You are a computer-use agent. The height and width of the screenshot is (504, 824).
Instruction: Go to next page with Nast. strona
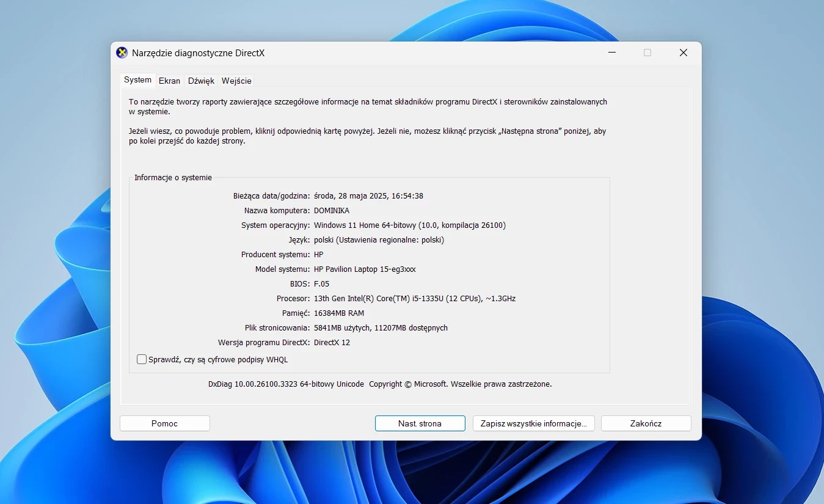[420, 423]
